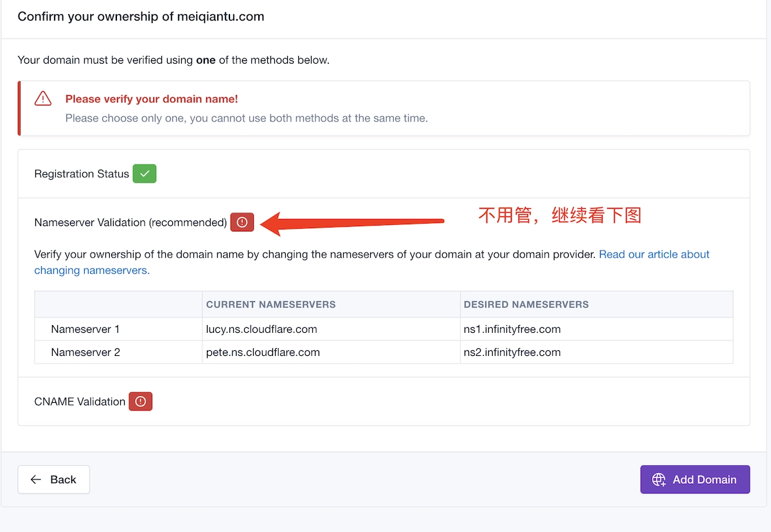771x532 pixels.
Task: Click the ns2.infinityfree.com desired nameserver
Action: coord(512,352)
